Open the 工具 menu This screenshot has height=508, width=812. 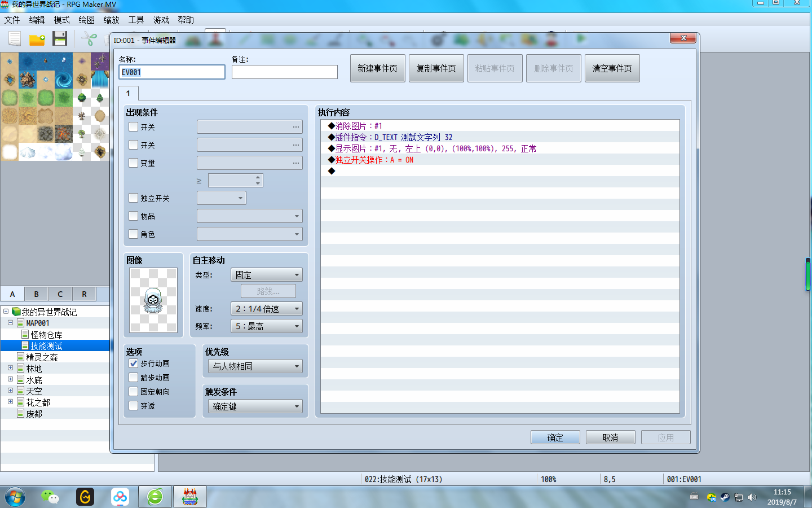[136, 20]
